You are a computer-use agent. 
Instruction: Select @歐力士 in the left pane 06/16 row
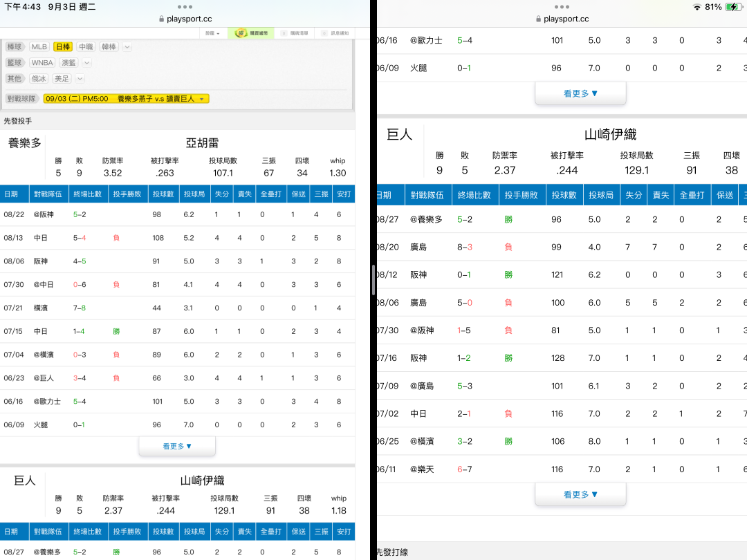click(x=47, y=401)
